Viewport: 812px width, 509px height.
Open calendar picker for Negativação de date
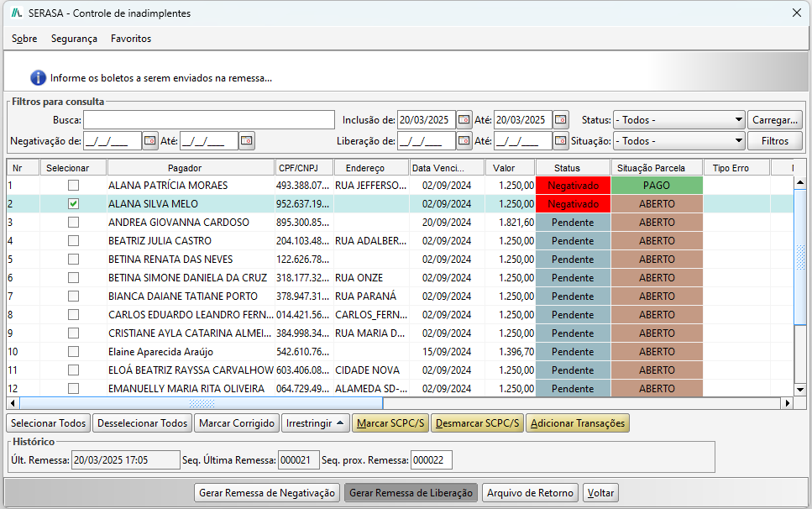pyautogui.click(x=150, y=140)
